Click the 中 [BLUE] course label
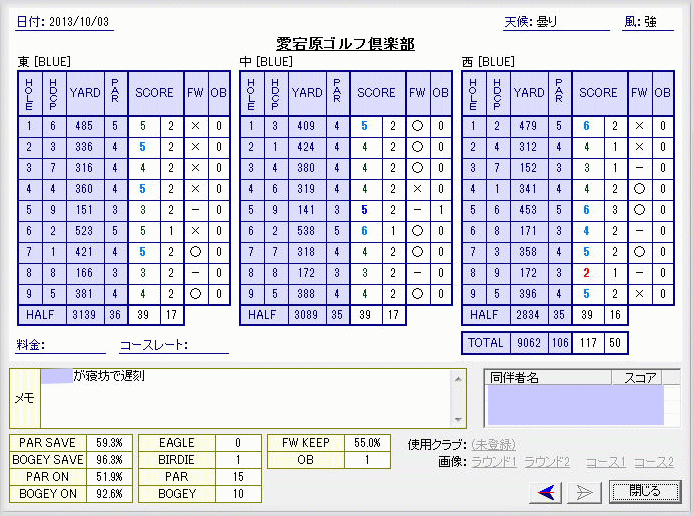 coord(266,62)
